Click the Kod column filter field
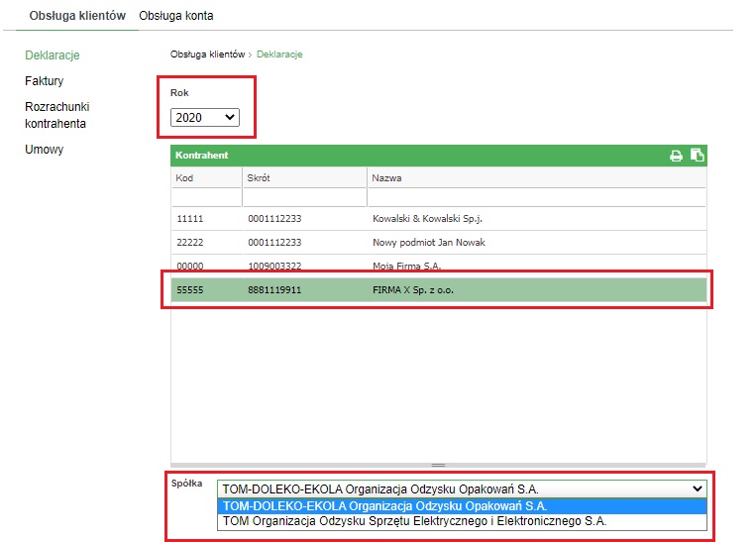 tap(205, 197)
